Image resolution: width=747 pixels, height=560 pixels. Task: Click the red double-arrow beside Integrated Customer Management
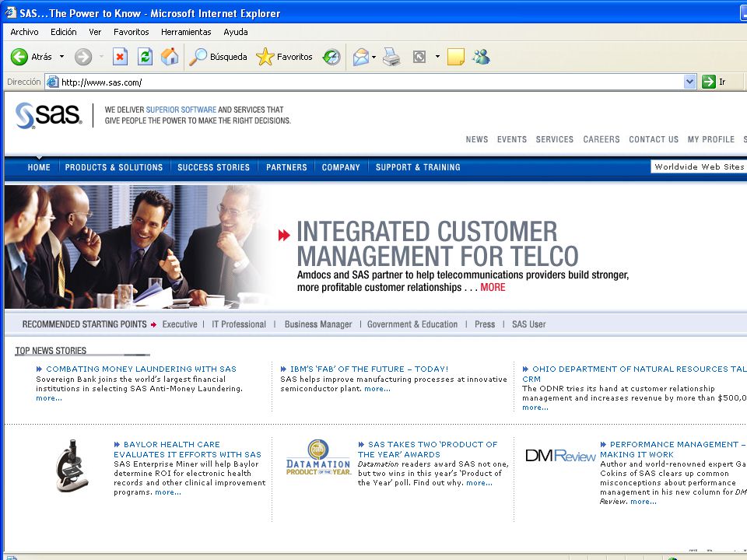click(284, 235)
